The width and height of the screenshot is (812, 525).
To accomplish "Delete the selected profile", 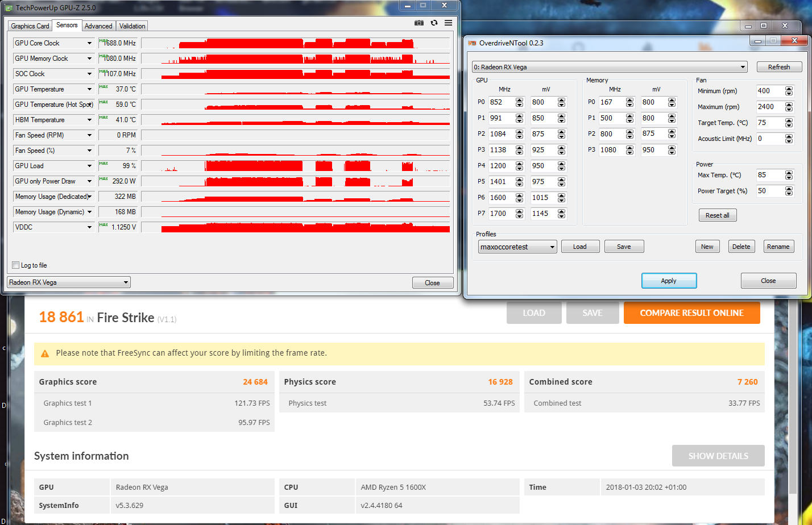I will tap(741, 247).
